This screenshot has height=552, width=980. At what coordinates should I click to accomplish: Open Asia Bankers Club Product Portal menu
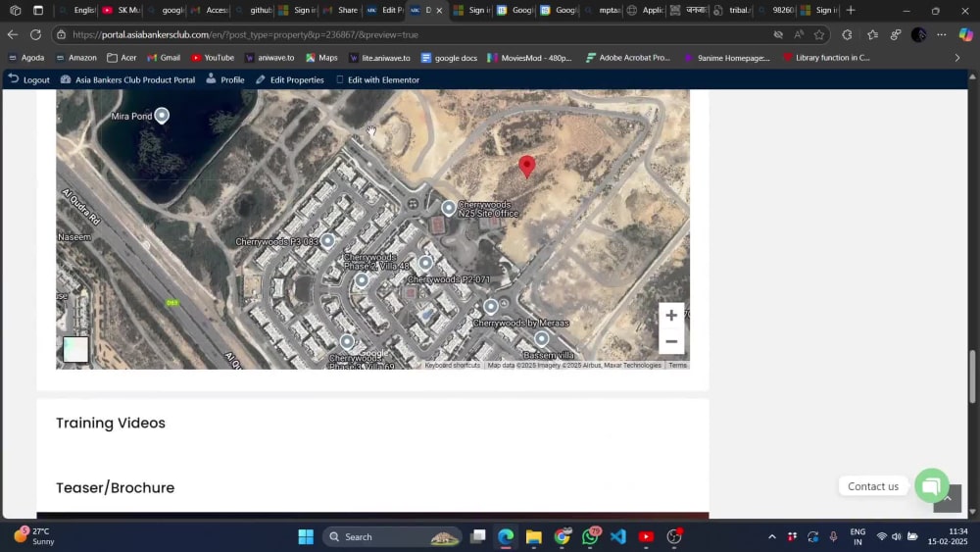pos(127,79)
